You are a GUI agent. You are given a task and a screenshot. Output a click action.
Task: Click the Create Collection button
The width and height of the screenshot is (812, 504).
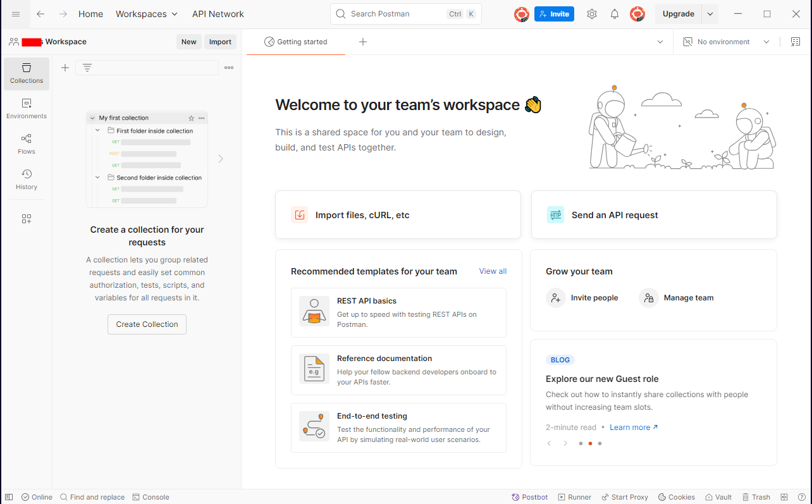pos(147,324)
